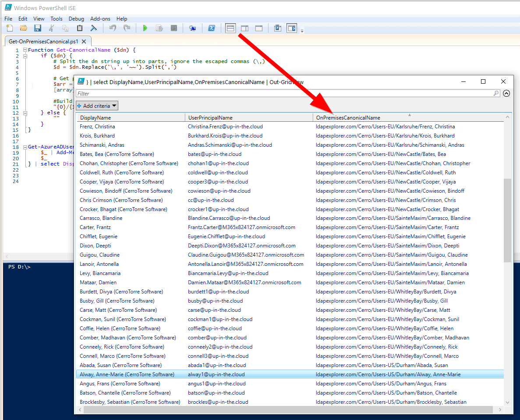
Task: Select the 'Carrasco, Blandine' row
Action: (290, 218)
